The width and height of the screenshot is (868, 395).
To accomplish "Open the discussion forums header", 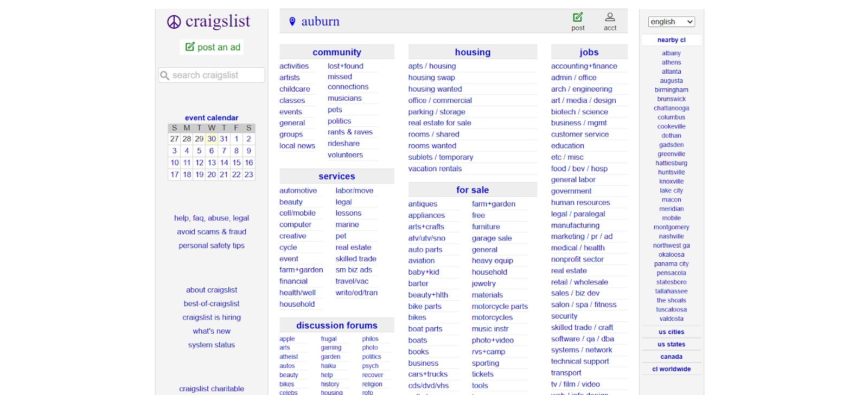I will (336, 325).
